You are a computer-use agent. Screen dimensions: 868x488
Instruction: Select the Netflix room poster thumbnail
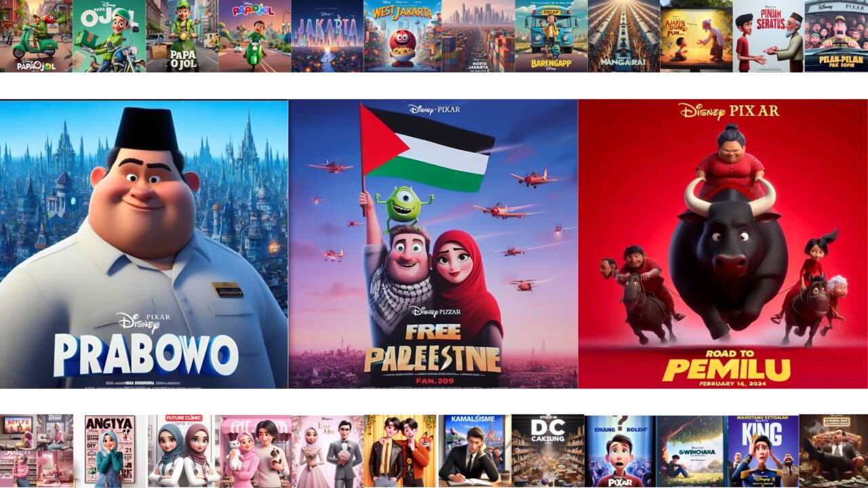(x=36, y=451)
